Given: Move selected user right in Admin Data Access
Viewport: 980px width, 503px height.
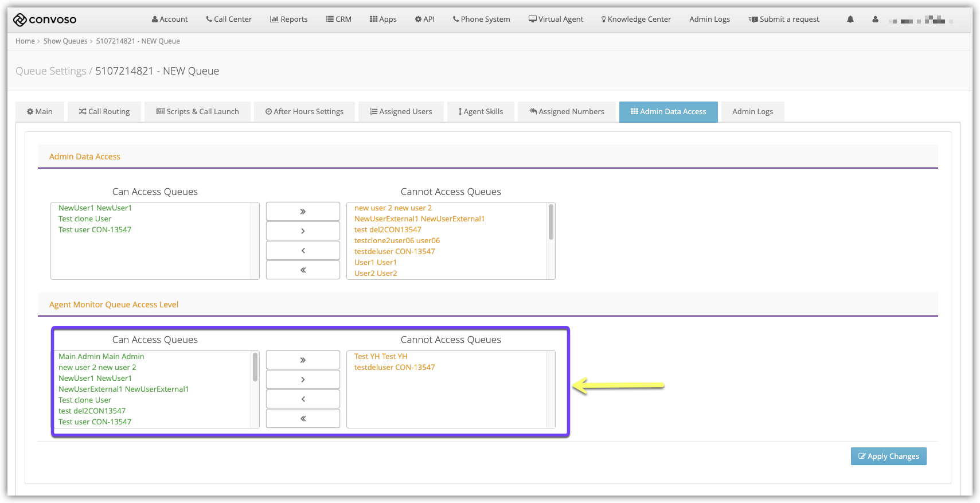Looking at the screenshot, I should point(303,231).
